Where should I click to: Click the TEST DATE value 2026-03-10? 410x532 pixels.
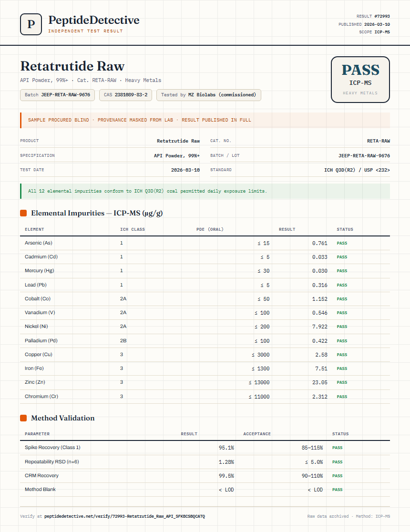pyautogui.click(x=185, y=170)
